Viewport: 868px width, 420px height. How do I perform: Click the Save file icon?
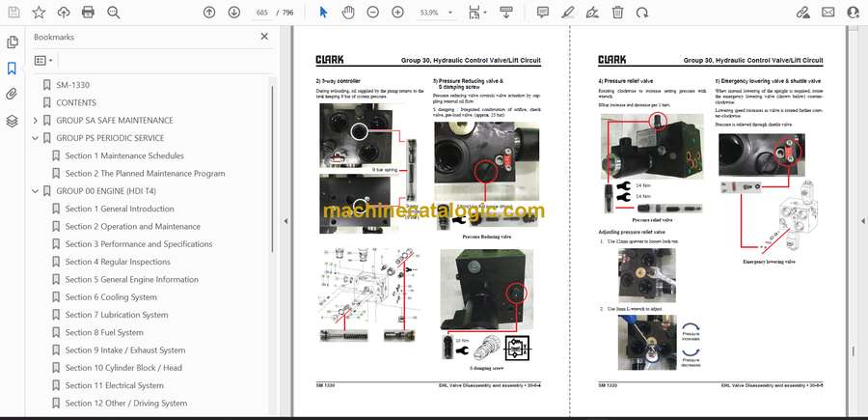14,13
